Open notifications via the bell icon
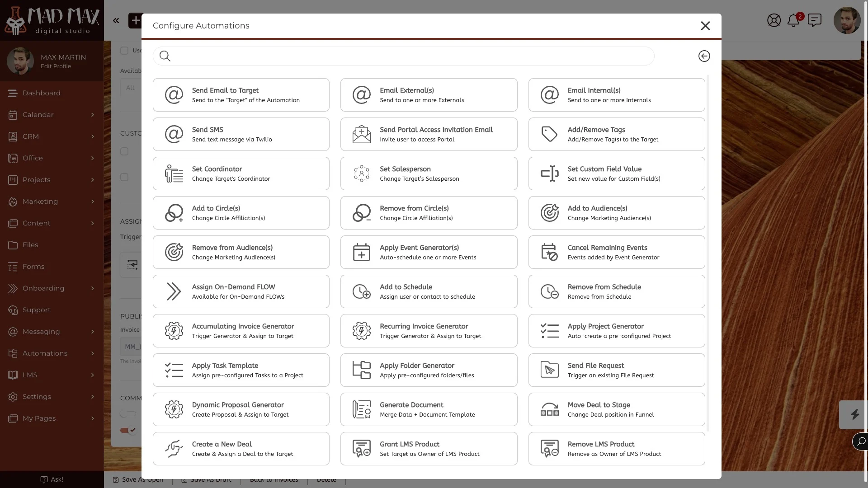868x488 pixels. pyautogui.click(x=794, y=20)
